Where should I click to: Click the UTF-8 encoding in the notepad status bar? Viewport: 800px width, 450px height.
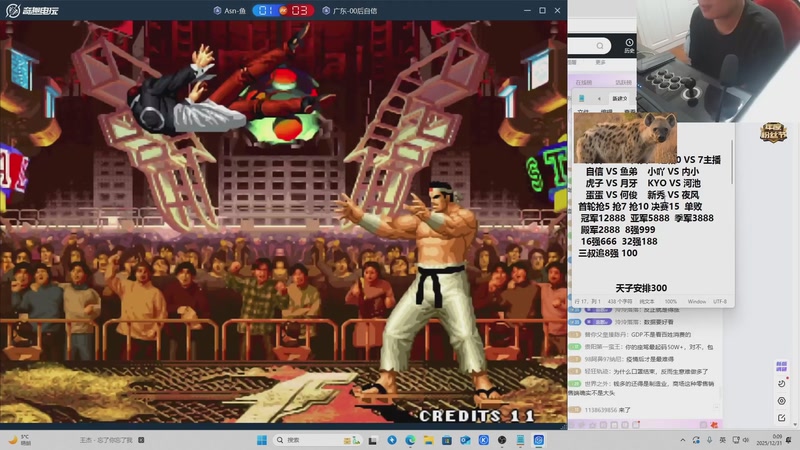click(x=719, y=302)
